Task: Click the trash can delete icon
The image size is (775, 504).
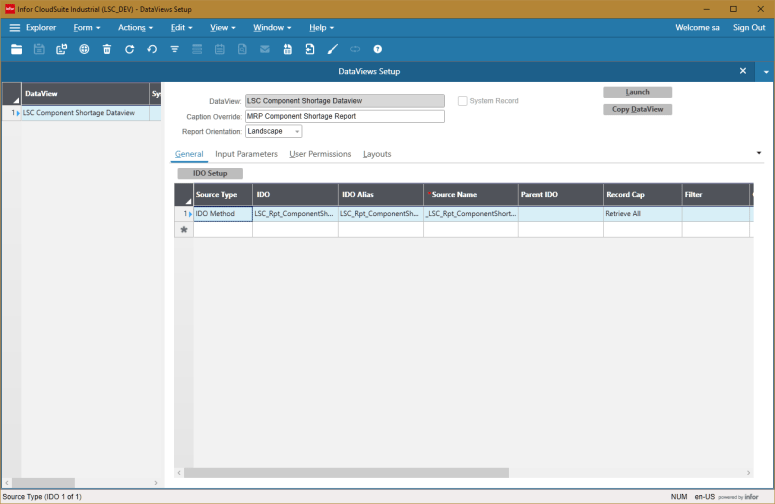Action: point(107,49)
